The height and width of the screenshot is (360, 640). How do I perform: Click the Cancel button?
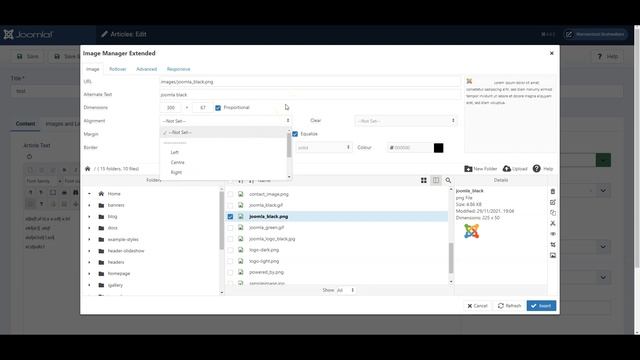click(x=477, y=306)
